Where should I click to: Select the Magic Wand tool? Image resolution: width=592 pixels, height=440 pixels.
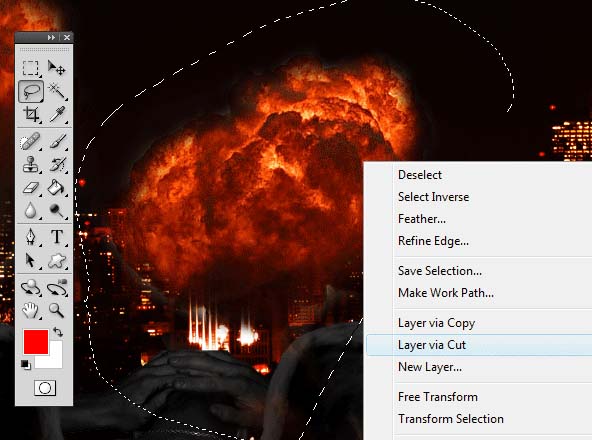click(57, 91)
